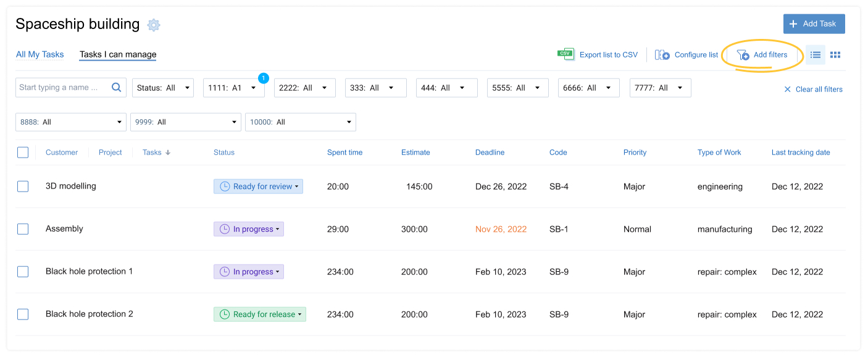Sort by Status column header
Viewport: 868px width, 359px height.
[x=224, y=153]
